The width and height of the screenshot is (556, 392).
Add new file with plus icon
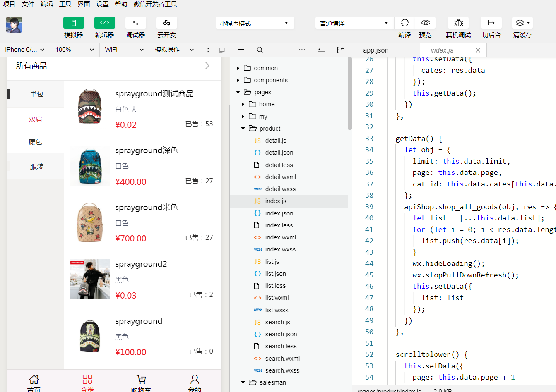pos(241,50)
